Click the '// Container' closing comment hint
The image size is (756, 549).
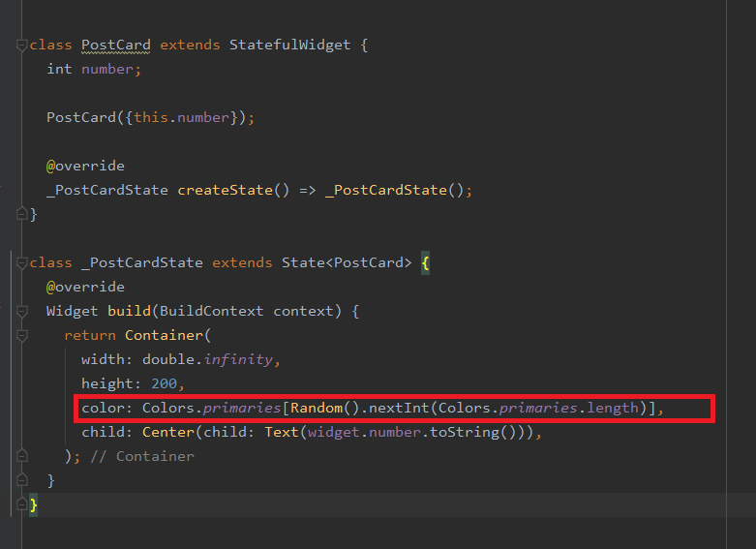(142, 456)
